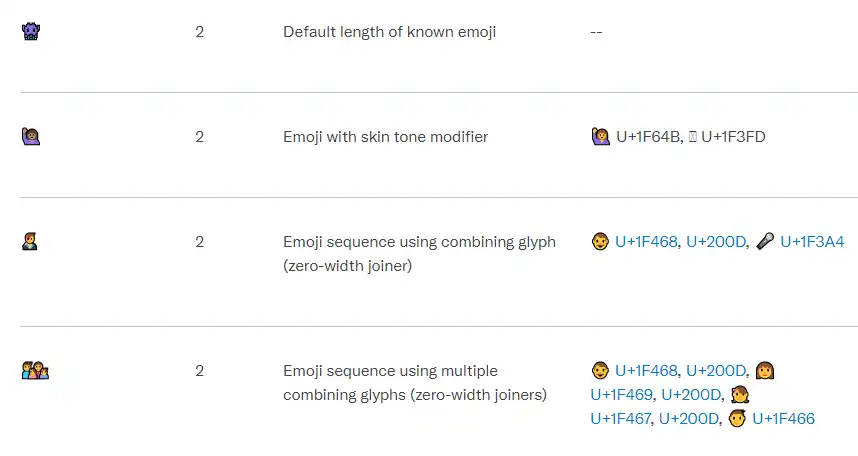This screenshot has width=858, height=456.
Task: Click the 'Default length of known emoji' text
Action: pos(390,32)
